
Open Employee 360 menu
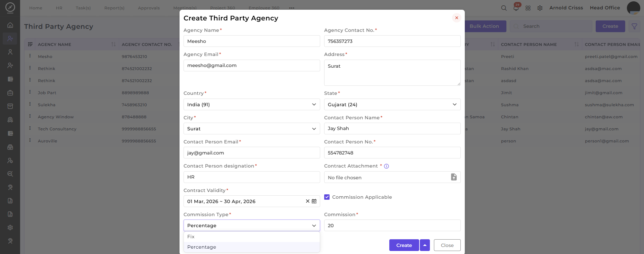[x=264, y=8]
